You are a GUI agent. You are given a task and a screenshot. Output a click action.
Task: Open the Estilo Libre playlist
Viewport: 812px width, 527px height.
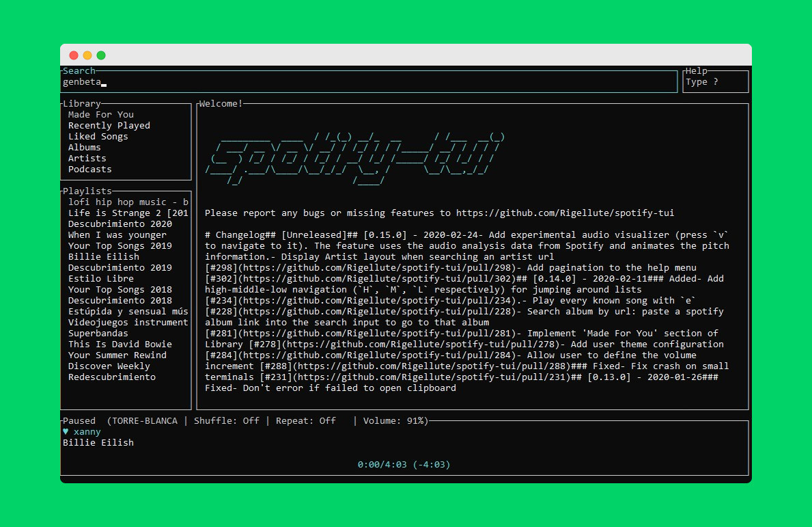(x=101, y=278)
